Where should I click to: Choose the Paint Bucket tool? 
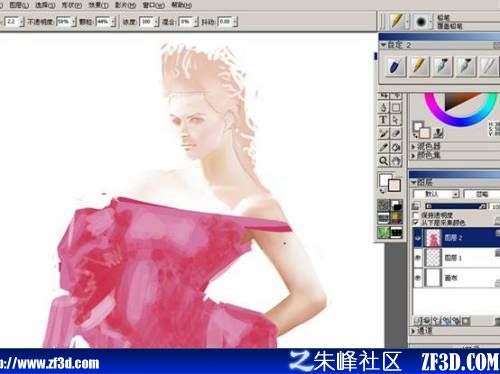[x=396, y=147]
